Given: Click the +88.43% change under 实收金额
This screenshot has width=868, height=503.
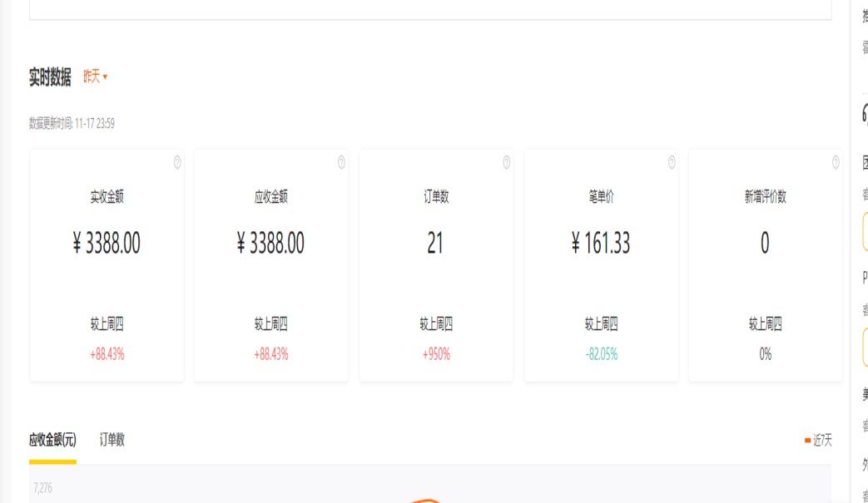Looking at the screenshot, I should tap(107, 354).
